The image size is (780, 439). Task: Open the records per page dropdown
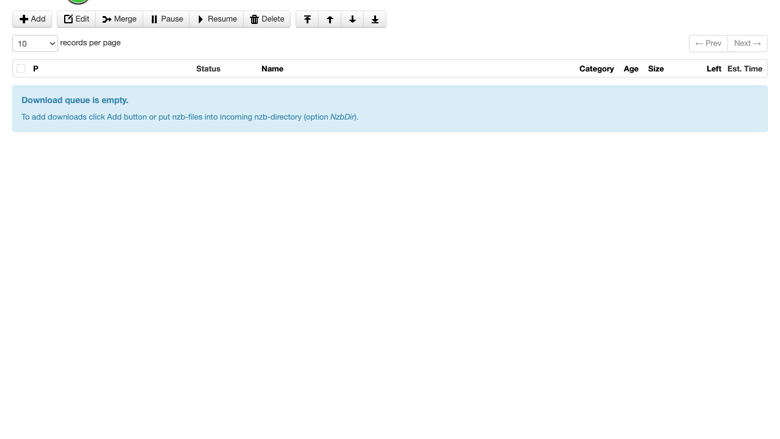(x=35, y=43)
